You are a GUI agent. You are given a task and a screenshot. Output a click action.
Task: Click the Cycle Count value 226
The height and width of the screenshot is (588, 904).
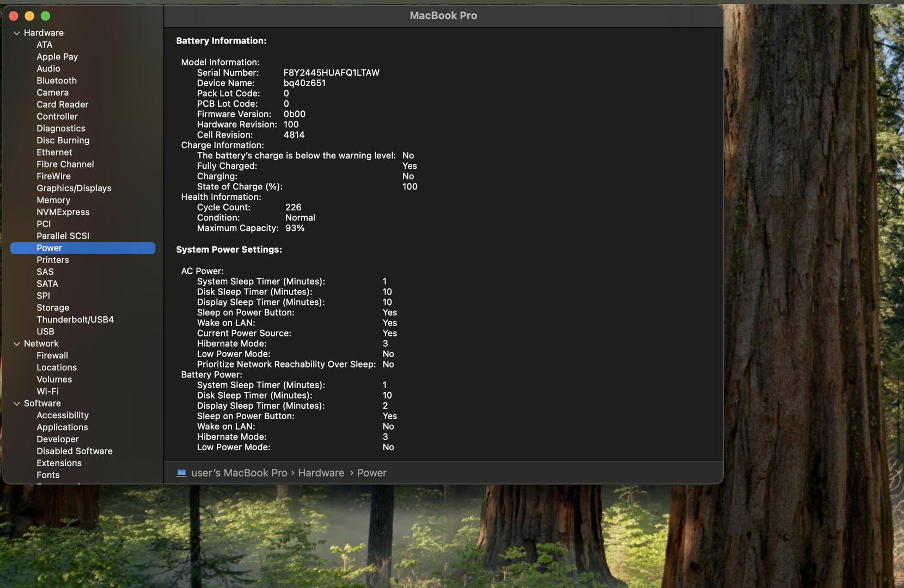(294, 208)
